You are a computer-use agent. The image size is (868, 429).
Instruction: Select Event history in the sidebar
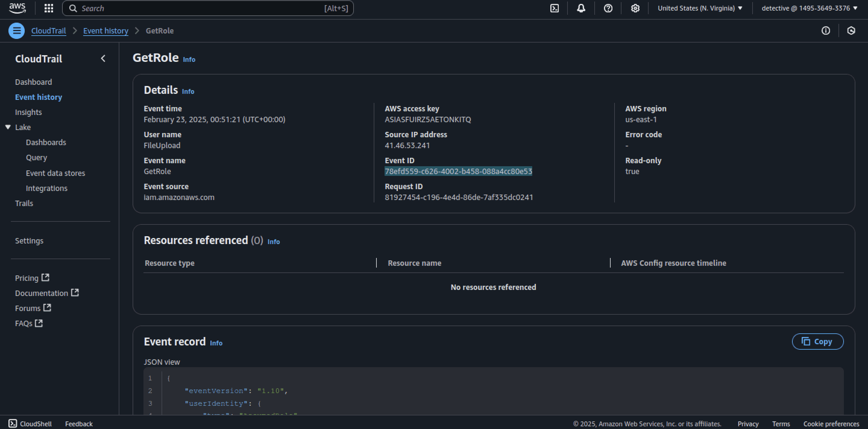tap(38, 97)
